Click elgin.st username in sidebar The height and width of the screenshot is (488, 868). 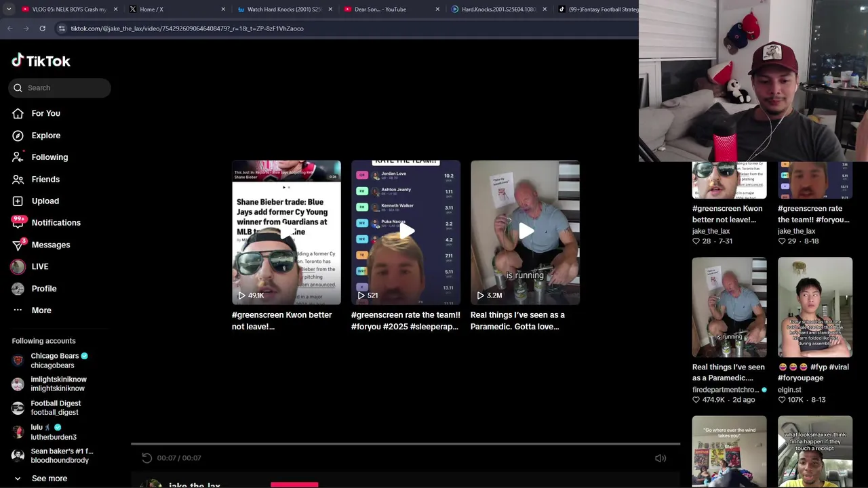click(789, 390)
